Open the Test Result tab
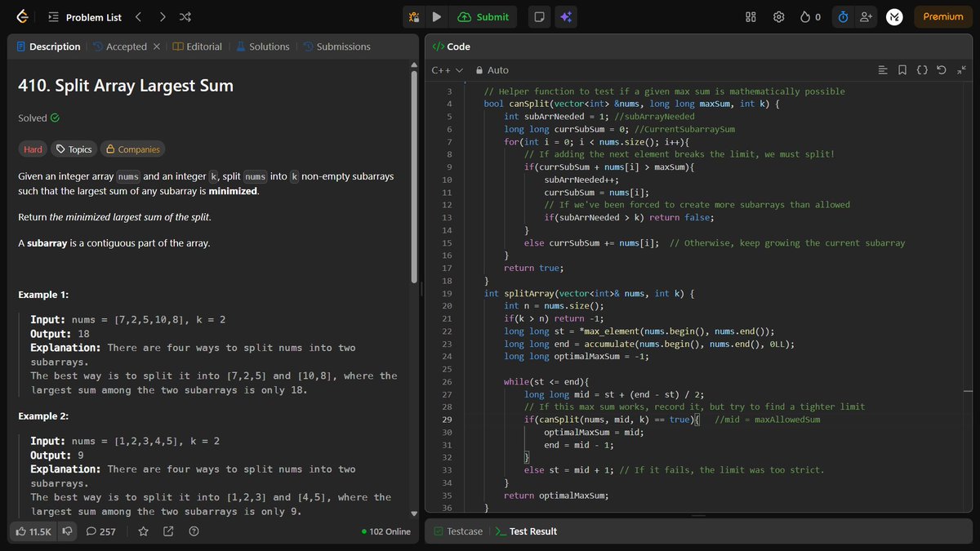 [526, 531]
